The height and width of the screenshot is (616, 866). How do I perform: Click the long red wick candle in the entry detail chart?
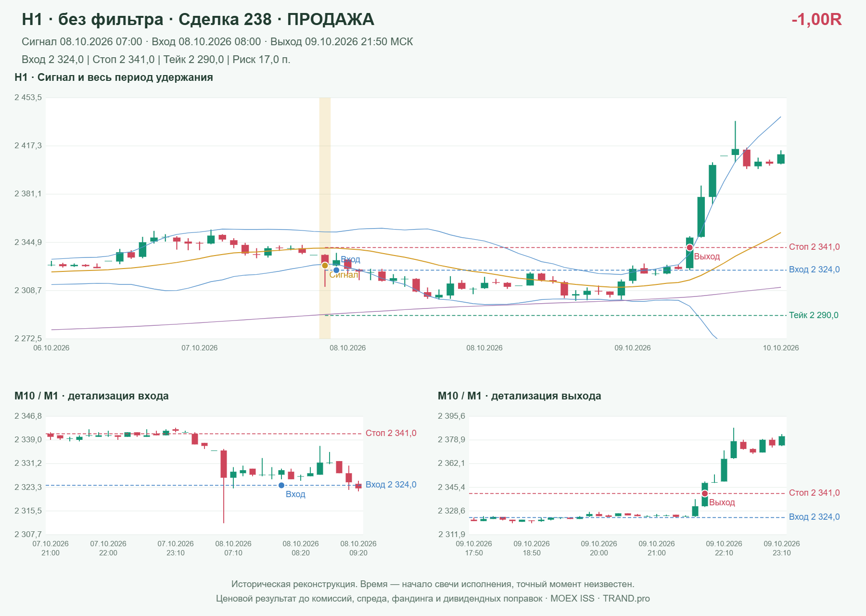coord(224,486)
